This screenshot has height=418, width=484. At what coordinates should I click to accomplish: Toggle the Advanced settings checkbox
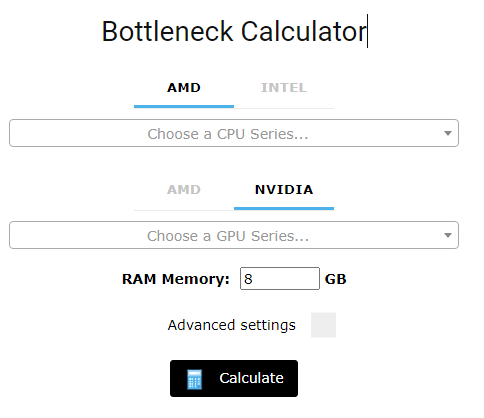323,325
